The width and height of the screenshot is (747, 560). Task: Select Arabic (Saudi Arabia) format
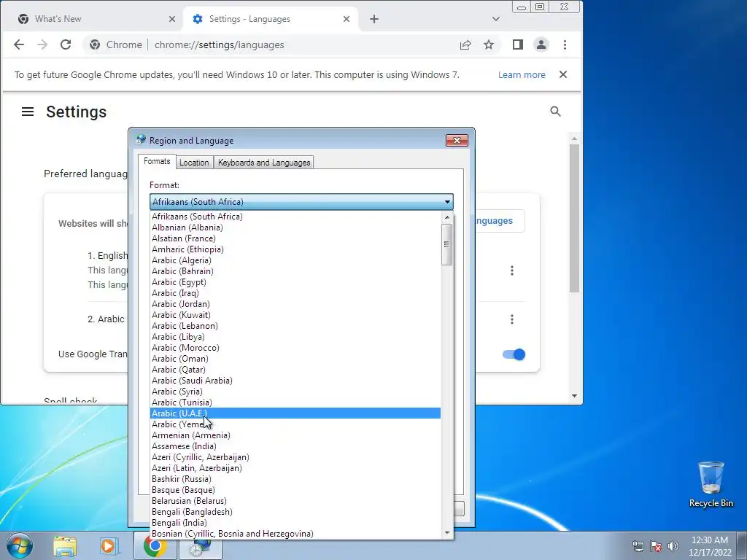(295, 381)
